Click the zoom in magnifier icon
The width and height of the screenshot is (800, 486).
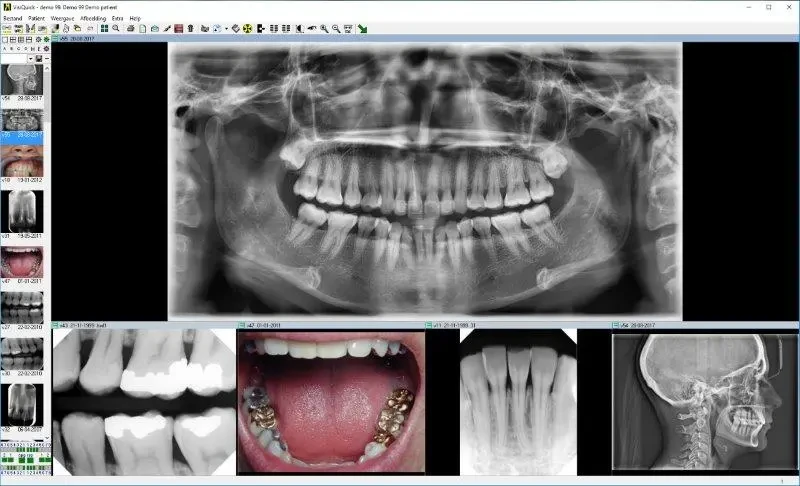324,28
